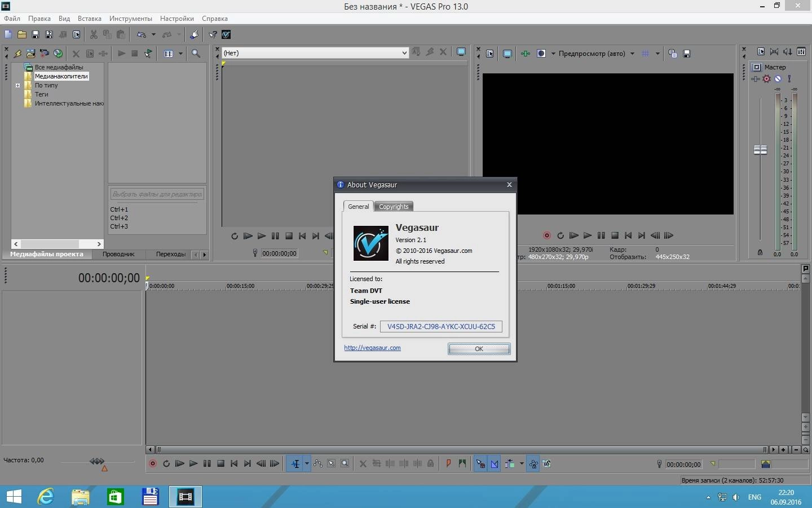Screen dimensions: 812x508
Task: Open media search magnifier icon
Action: (196, 54)
